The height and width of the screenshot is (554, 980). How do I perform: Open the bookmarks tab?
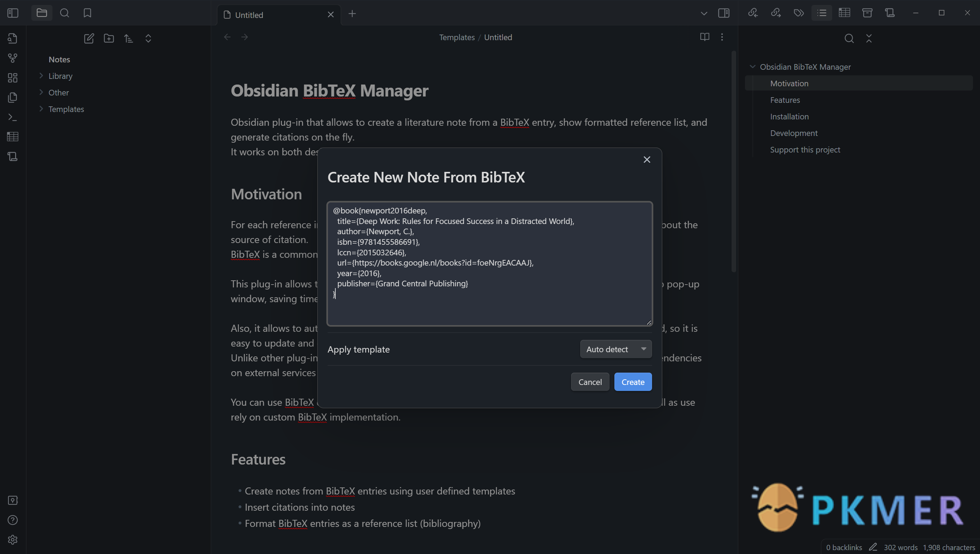[88, 13]
